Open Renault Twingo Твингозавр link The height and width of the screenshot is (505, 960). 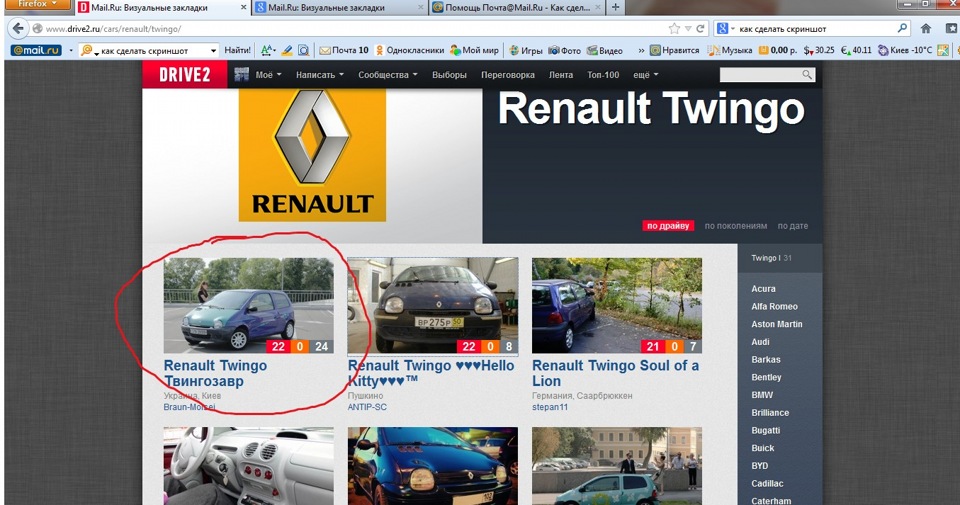coord(216,373)
